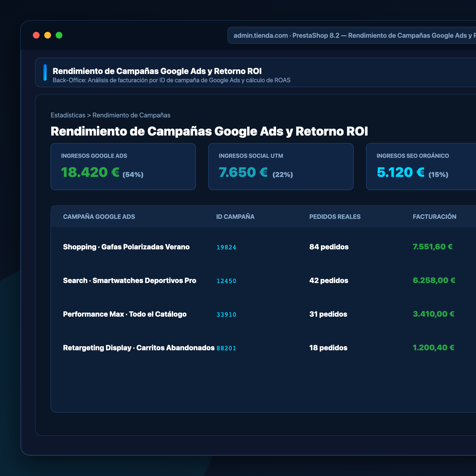
Task: Click the 18.420 € revenue value
Action: (90, 172)
